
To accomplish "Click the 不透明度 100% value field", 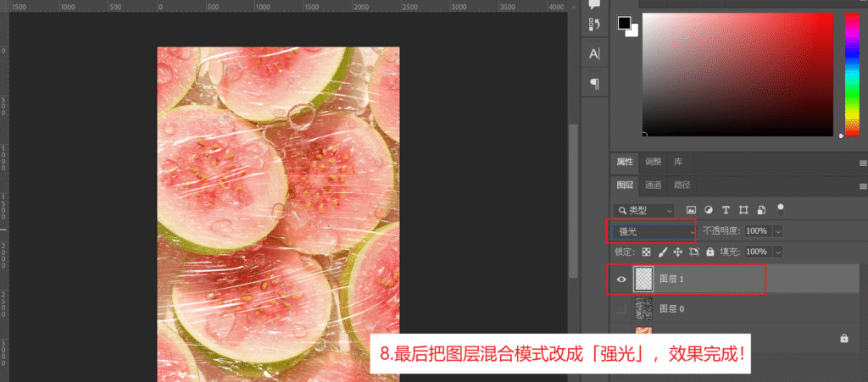I will coord(756,231).
